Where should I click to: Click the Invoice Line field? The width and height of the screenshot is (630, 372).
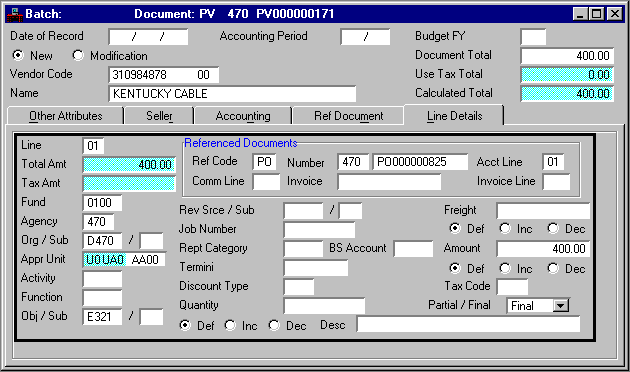tap(556, 182)
